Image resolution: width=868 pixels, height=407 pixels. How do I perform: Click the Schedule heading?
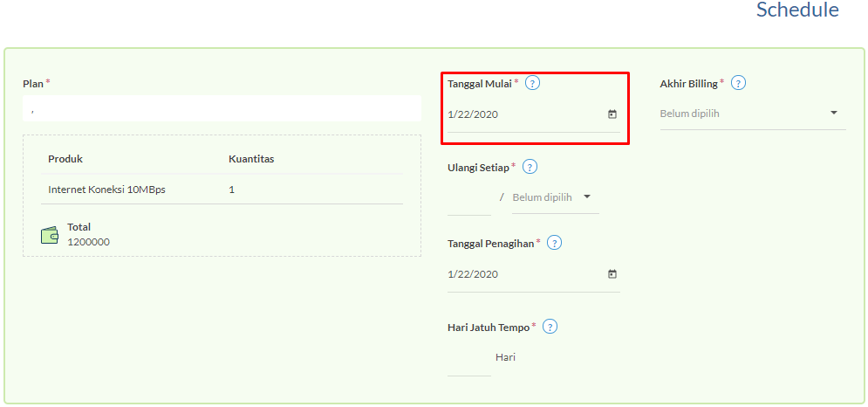[x=797, y=10]
